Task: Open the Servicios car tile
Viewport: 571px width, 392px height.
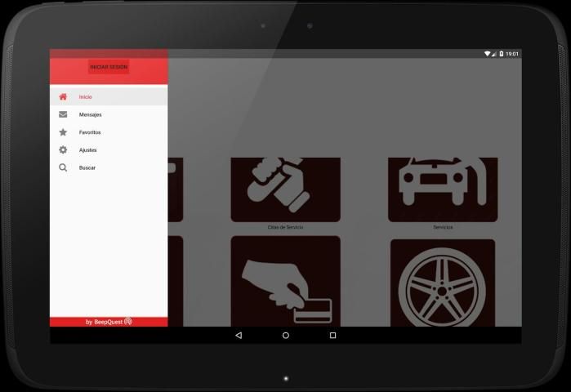Action: pos(442,189)
